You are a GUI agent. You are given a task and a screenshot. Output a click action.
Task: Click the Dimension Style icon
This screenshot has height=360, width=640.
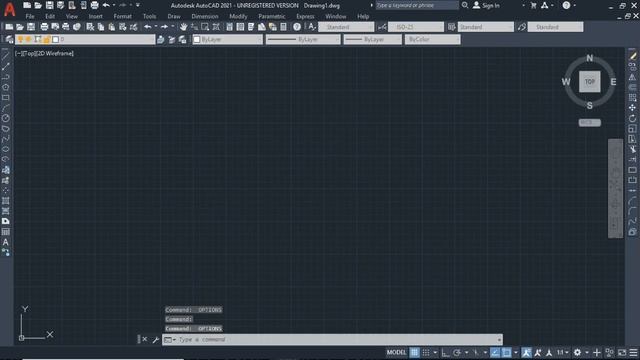(x=382, y=27)
